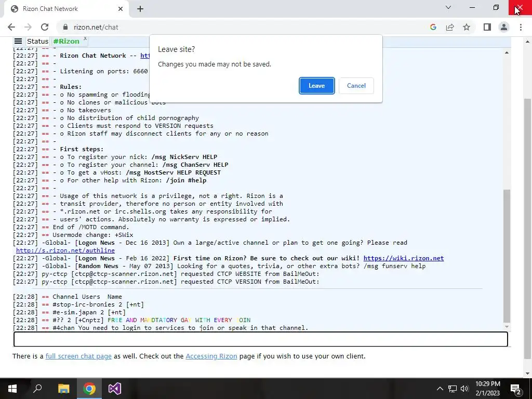Screen dimensions: 532x399
Task: Click the bold 'Rules:' heading
Action: tap(71, 87)
